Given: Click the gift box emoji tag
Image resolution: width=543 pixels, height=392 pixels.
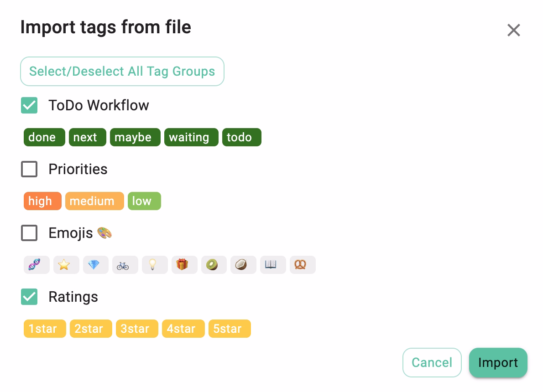Looking at the screenshot, I should [x=184, y=265].
